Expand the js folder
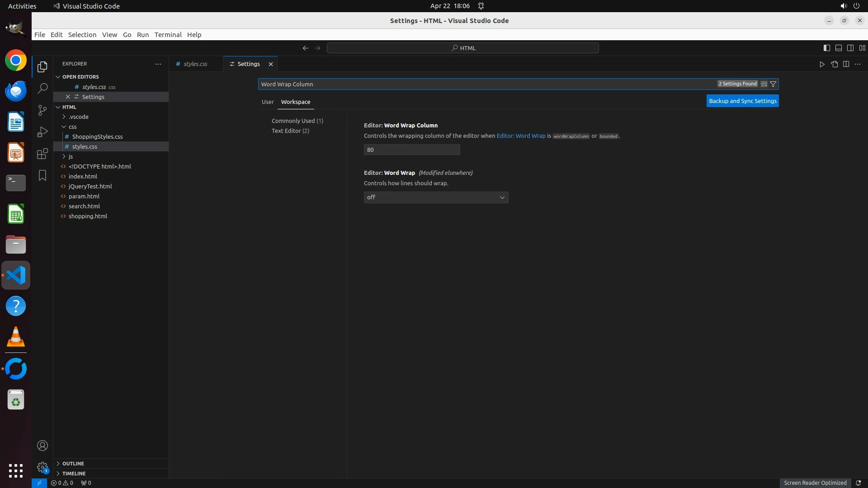 click(71, 156)
